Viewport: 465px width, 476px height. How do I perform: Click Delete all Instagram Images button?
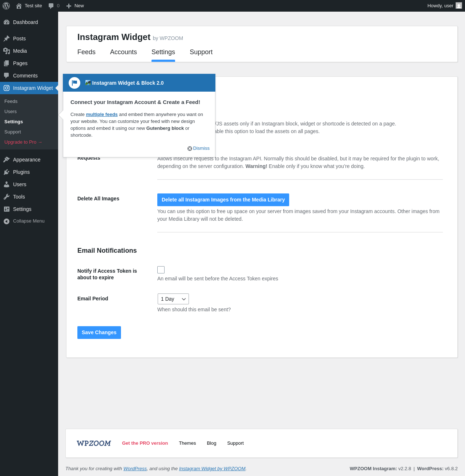(223, 200)
